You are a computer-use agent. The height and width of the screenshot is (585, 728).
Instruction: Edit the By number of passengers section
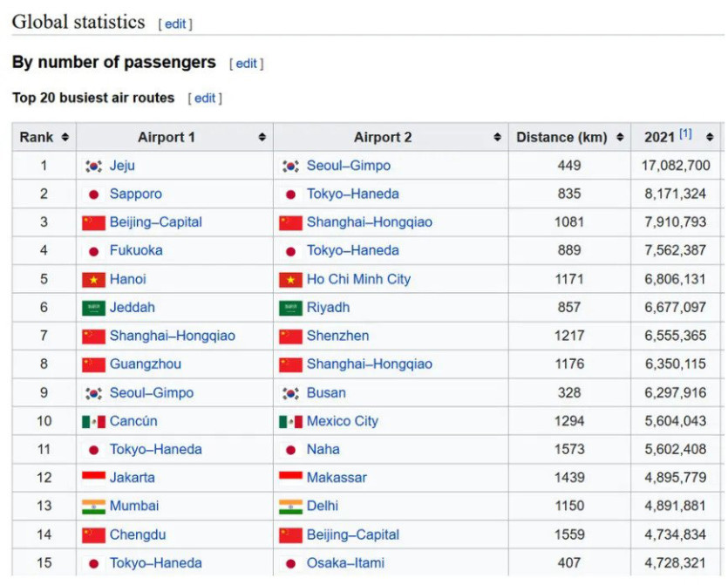[246, 64]
